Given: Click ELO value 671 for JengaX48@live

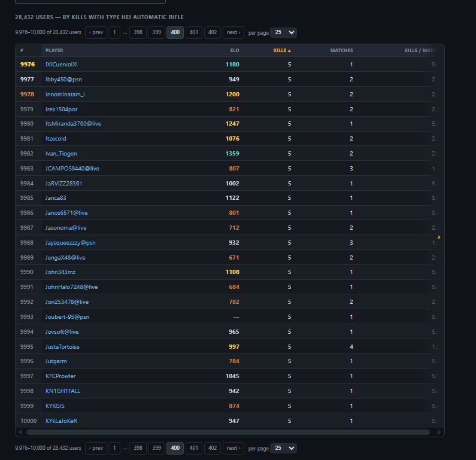Looking at the screenshot, I should 234,258.
